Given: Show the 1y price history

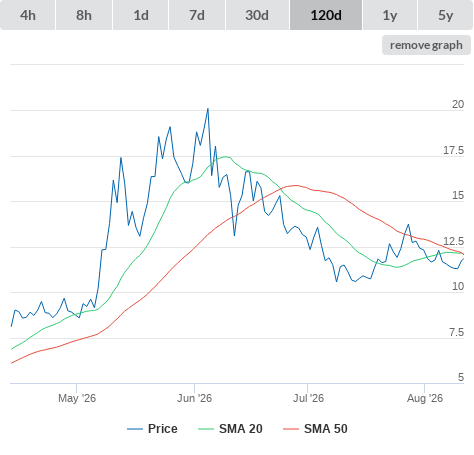Looking at the screenshot, I should [x=390, y=15].
